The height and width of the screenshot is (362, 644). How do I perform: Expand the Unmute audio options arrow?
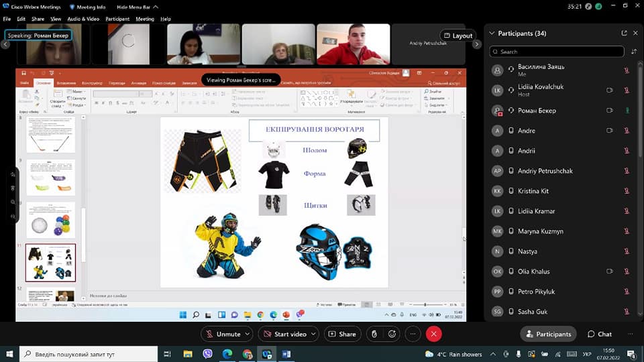pos(248,334)
